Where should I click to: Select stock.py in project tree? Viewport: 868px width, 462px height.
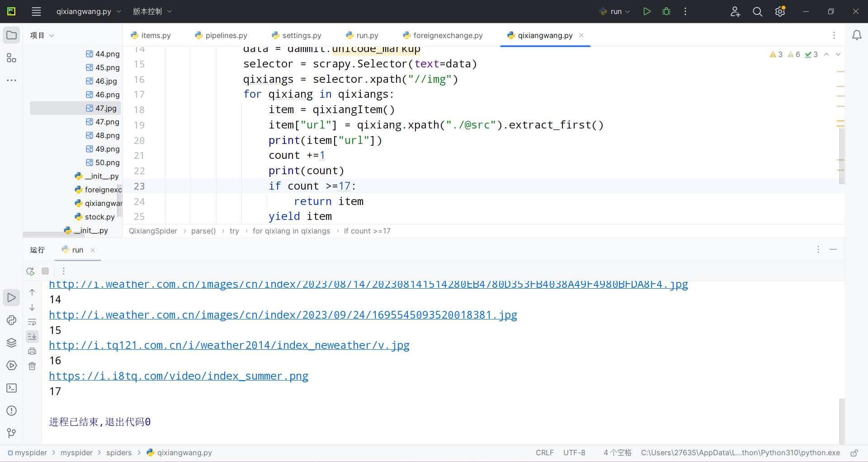pos(95,217)
